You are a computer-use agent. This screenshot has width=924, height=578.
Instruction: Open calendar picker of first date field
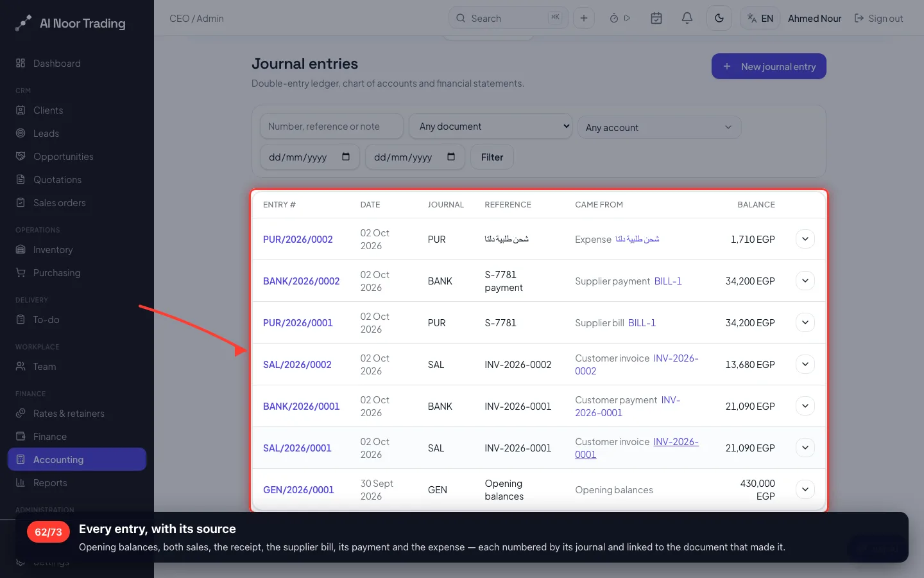(x=346, y=157)
